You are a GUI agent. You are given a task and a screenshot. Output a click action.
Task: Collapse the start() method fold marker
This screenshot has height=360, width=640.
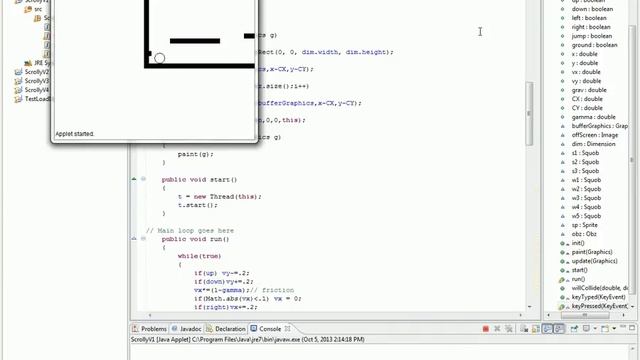pyautogui.click(x=143, y=179)
